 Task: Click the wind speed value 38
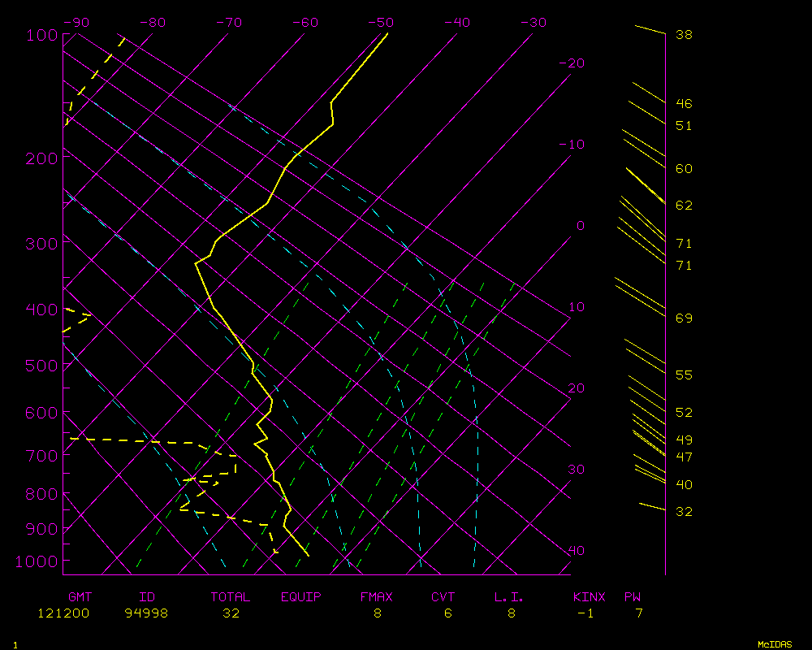pyautogui.click(x=684, y=35)
